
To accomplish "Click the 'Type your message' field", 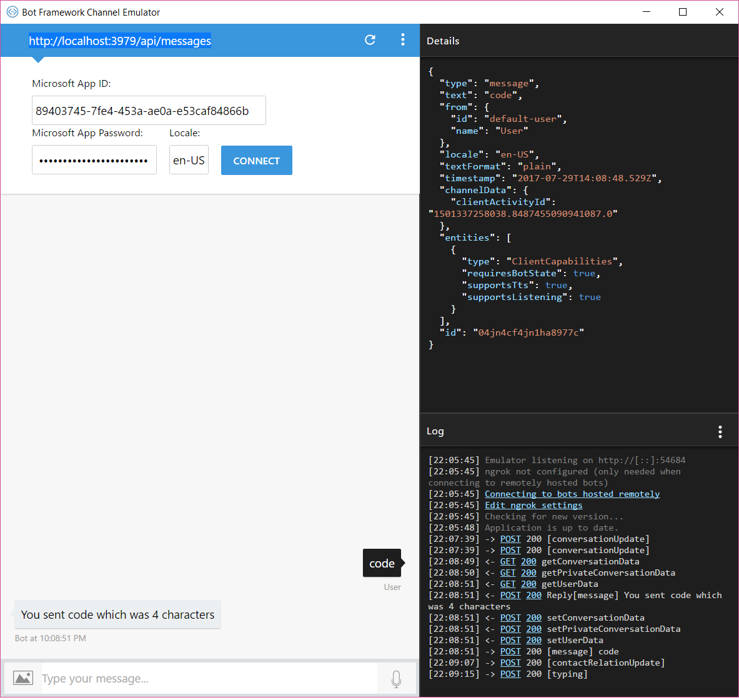I will (187, 677).
